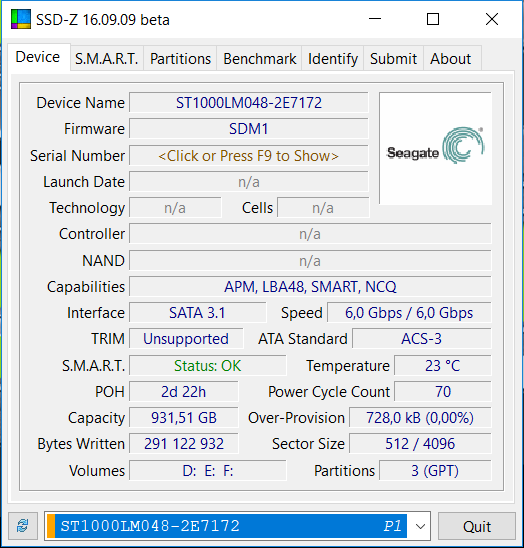This screenshot has width=524, height=548.
Task: Click the Status: OK S.M.A.R.T. field
Action: click(208, 366)
